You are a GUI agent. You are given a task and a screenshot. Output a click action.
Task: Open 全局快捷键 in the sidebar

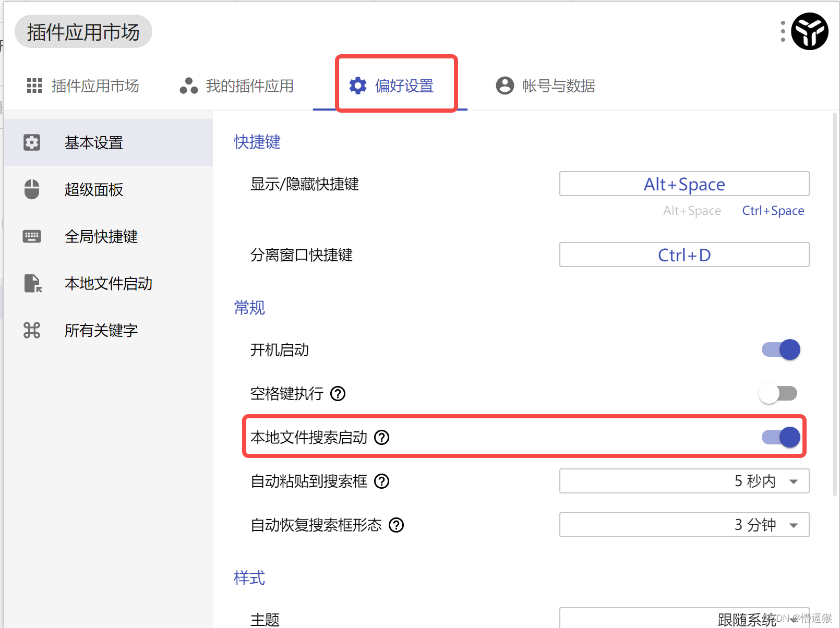point(109,236)
